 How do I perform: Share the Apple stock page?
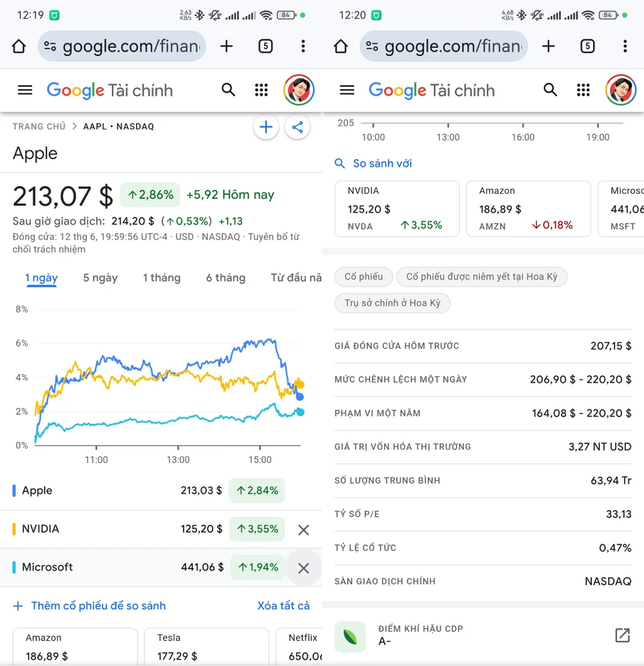298,127
